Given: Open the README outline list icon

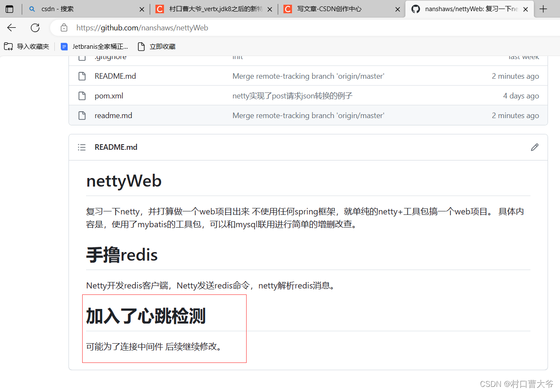Looking at the screenshot, I should click(82, 147).
